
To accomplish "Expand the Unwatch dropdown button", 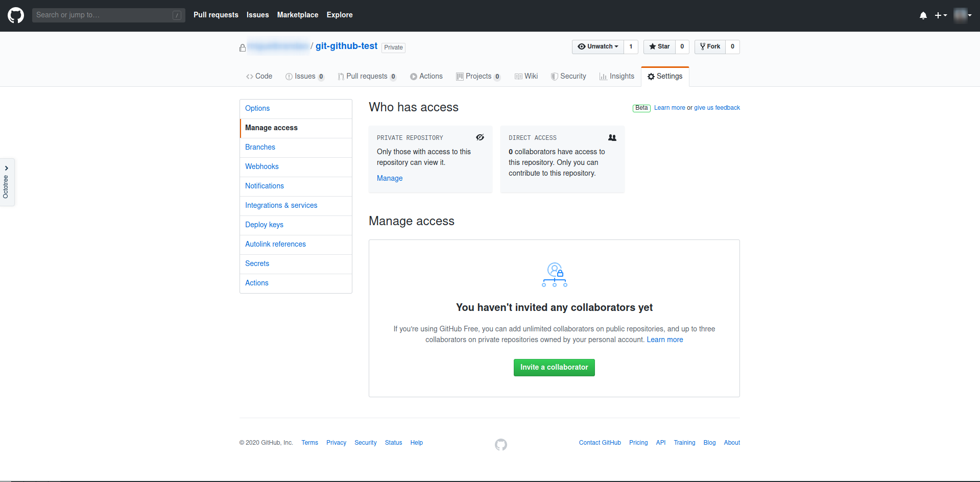I will click(598, 46).
